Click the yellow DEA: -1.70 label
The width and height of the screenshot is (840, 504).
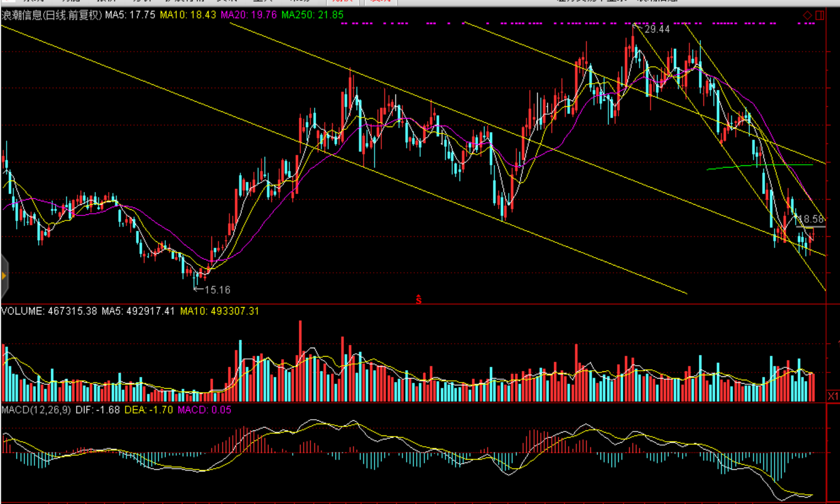point(149,410)
